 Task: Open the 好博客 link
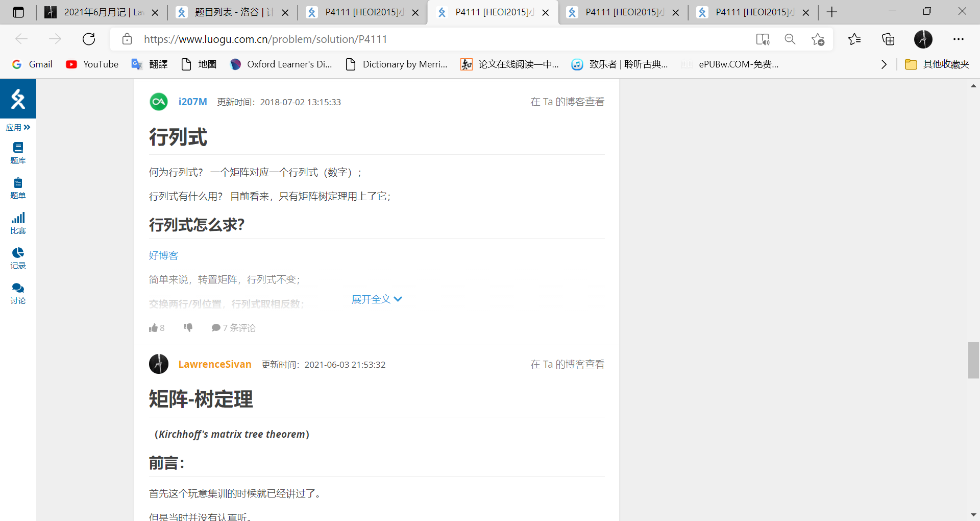pos(163,255)
